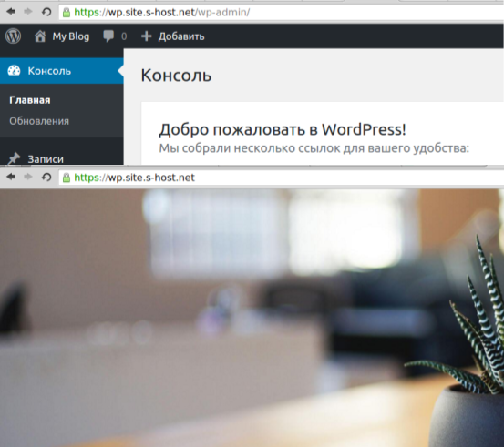
Task: Click the Записи pushpin icon
Action: click(14, 158)
